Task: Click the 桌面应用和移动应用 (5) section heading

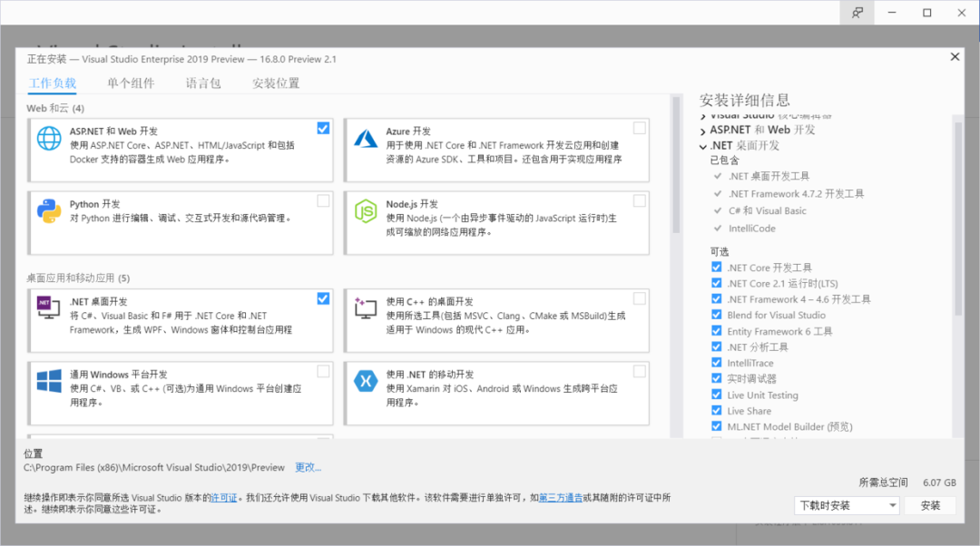Action: [x=78, y=278]
